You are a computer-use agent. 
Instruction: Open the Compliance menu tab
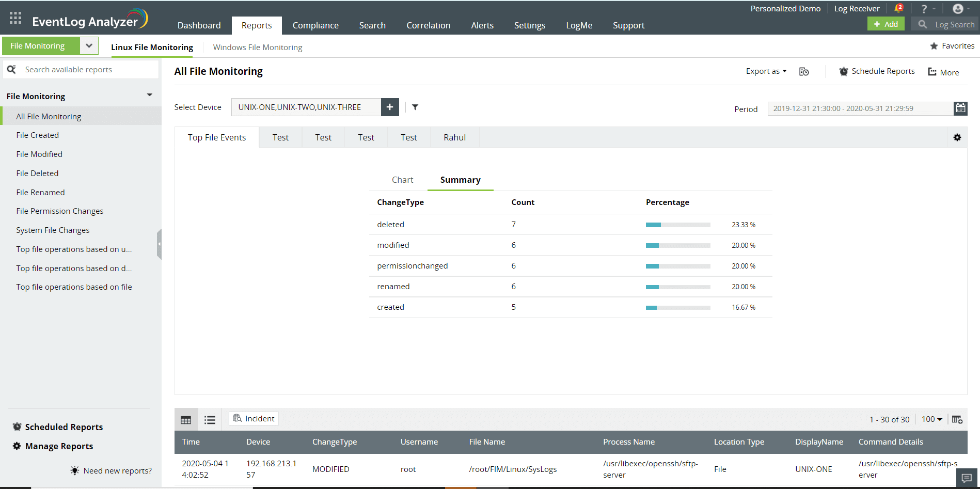[x=315, y=25]
